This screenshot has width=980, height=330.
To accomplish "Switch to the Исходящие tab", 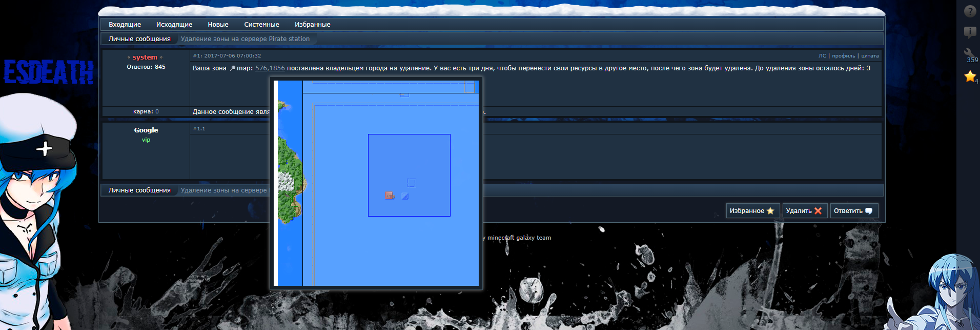I will (174, 24).
